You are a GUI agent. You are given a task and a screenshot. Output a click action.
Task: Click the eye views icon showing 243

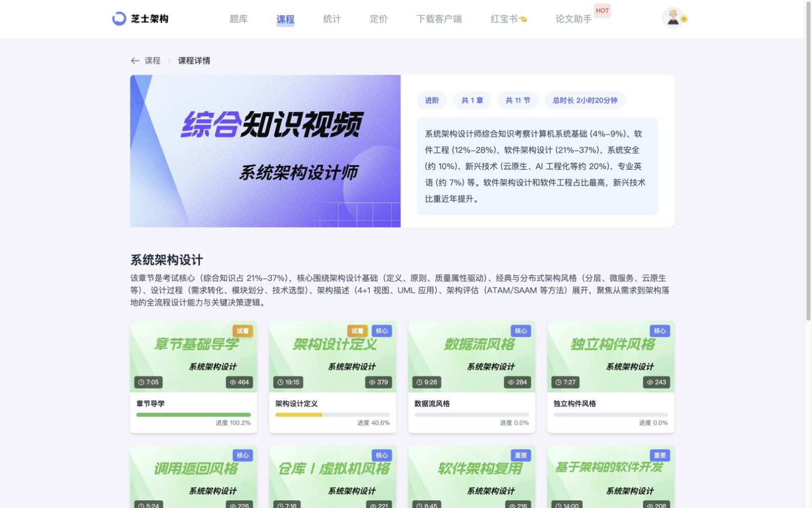(x=650, y=382)
